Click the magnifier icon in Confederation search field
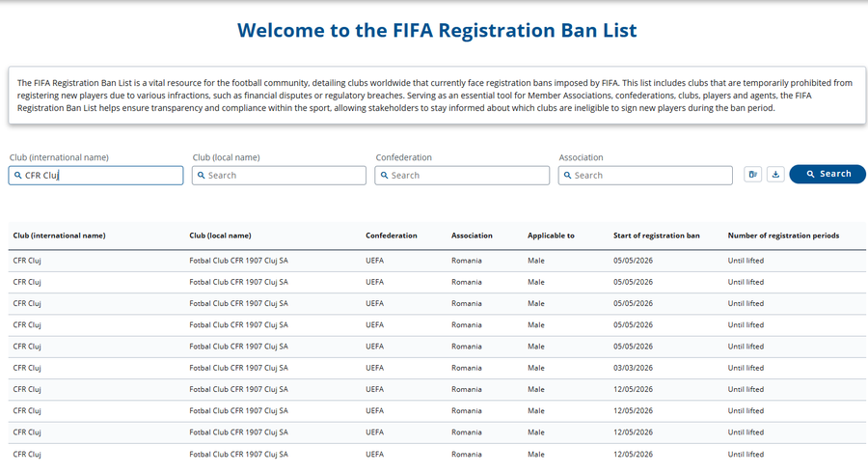This screenshot has height=473, width=868. pos(384,176)
